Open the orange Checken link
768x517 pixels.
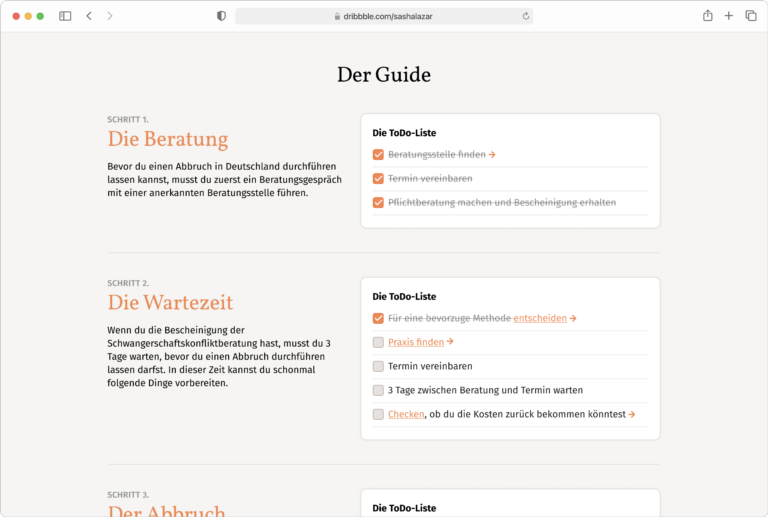pos(406,414)
